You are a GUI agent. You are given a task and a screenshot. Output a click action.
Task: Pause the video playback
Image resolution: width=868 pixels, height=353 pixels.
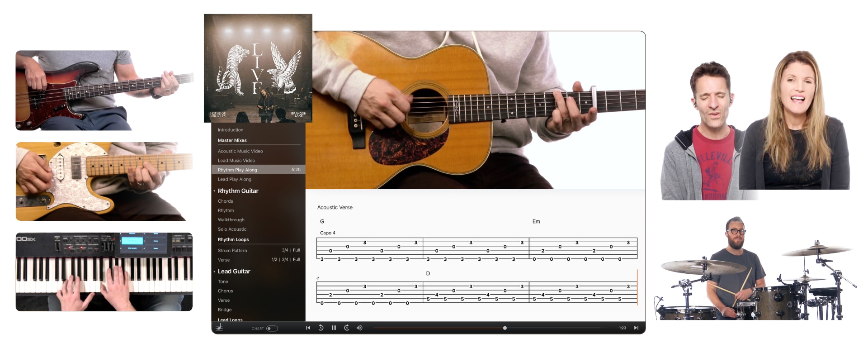point(334,328)
